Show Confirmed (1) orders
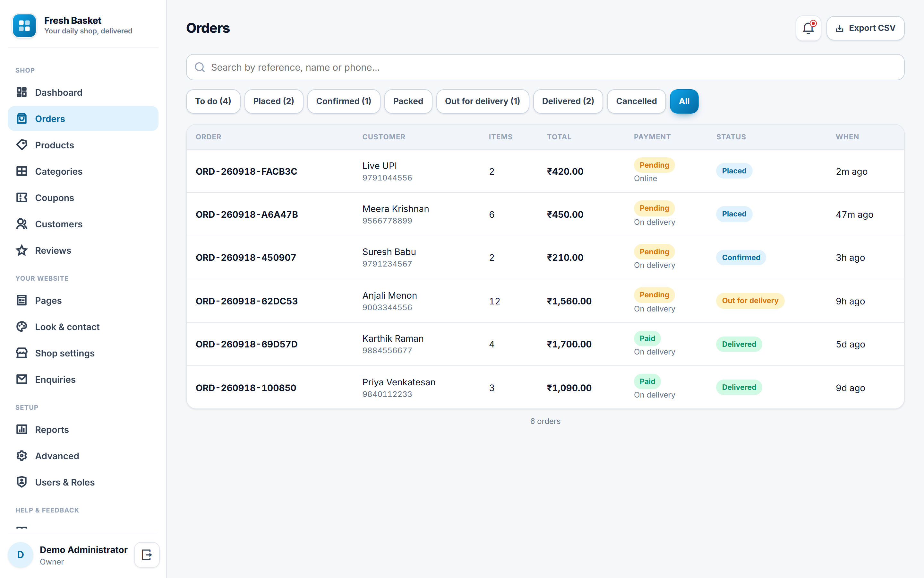 [344, 101]
